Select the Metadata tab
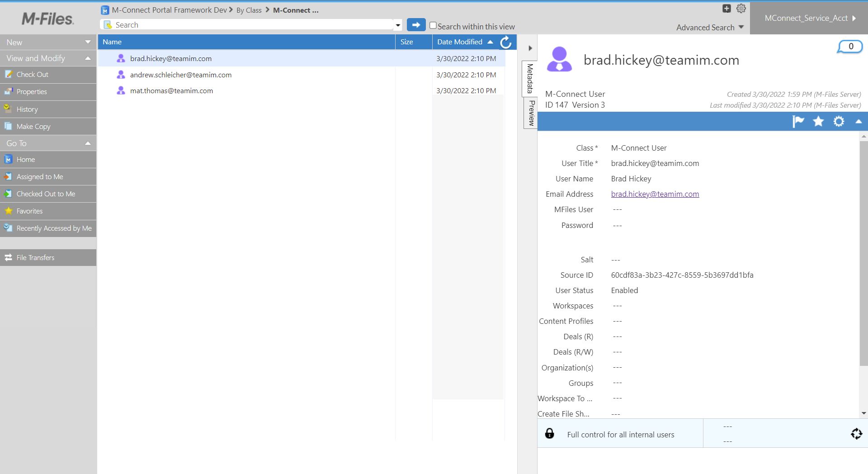 [x=530, y=79]
